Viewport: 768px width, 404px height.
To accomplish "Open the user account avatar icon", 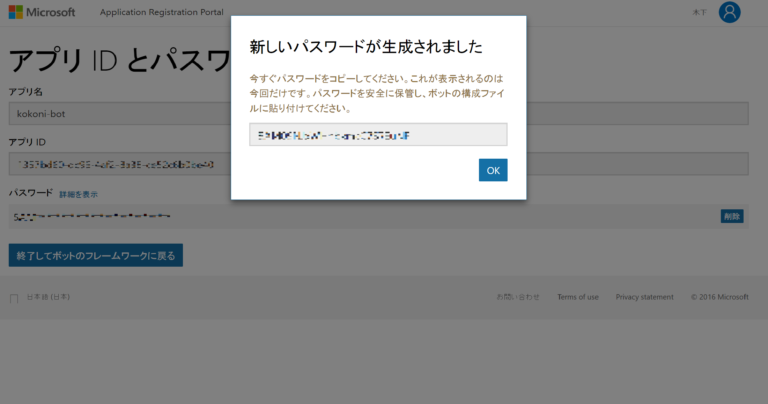I will point(730,12).
